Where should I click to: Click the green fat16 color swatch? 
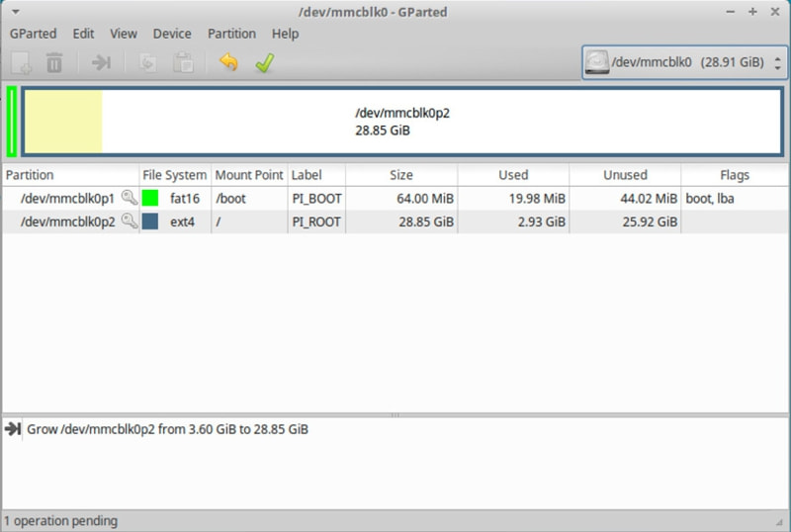(x=150, y=198)
